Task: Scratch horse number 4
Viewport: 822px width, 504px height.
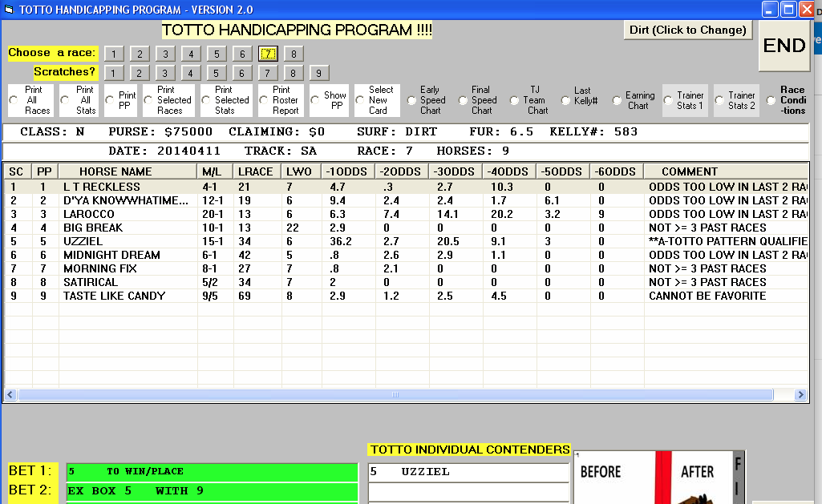Action: 190,74
